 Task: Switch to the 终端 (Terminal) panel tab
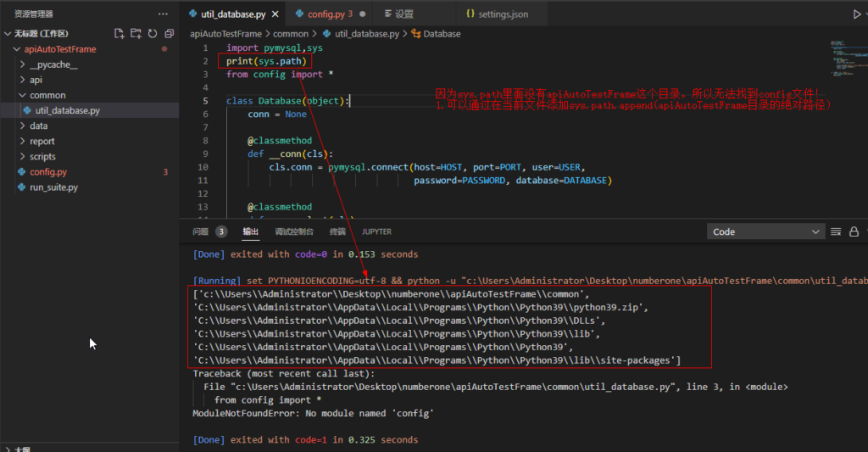click(337, 232)
